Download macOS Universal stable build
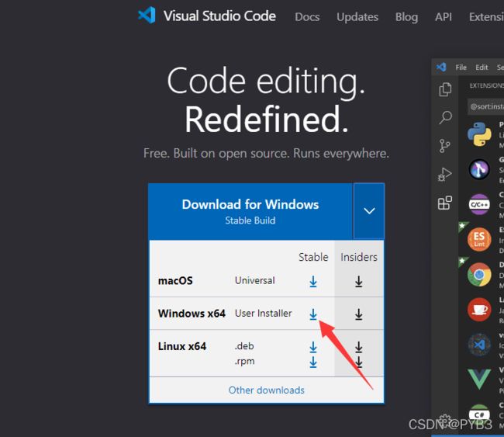Viewport: 504px width, 437px height. pyautogui.click(x=313, y=281)
